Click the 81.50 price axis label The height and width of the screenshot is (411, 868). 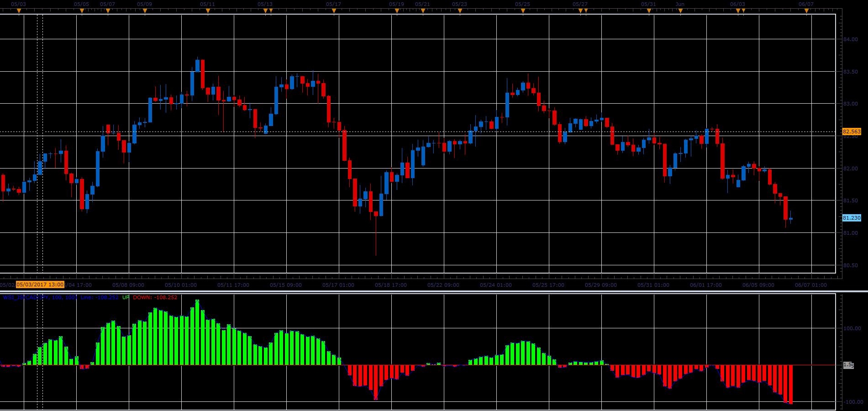point(851,200)
